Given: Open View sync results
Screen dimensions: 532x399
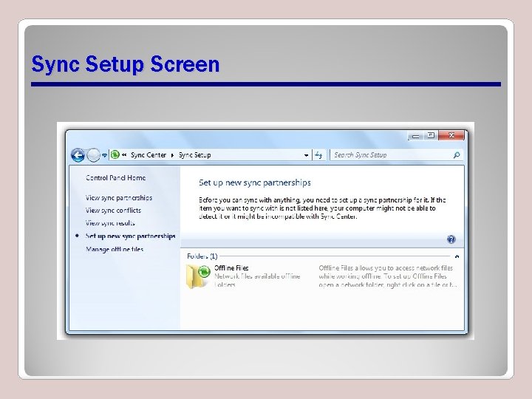Looking at the screenshot, I should pos(110,223).
